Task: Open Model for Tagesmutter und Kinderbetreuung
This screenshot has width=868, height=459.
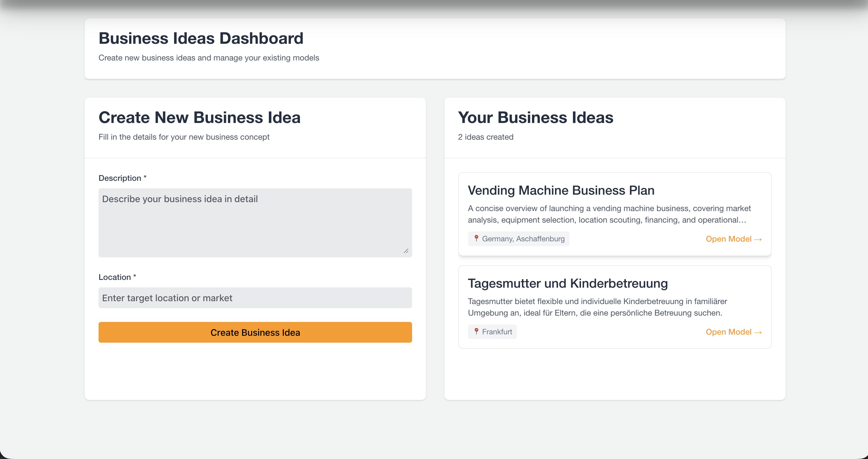Action: (x=733, y=332)
